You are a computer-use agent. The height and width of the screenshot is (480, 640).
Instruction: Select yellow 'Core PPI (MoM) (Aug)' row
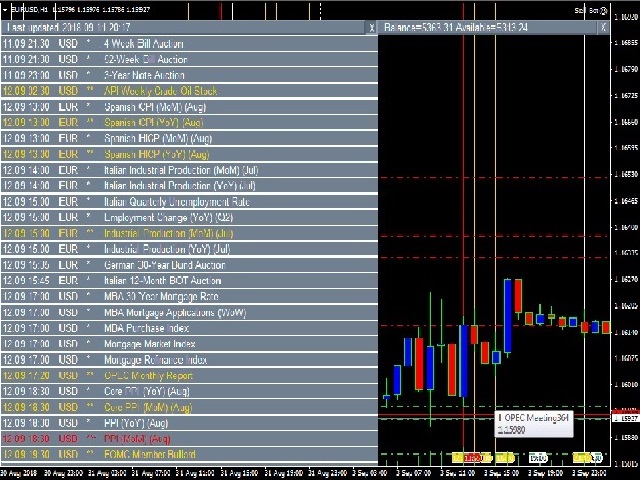click(189, 407)
